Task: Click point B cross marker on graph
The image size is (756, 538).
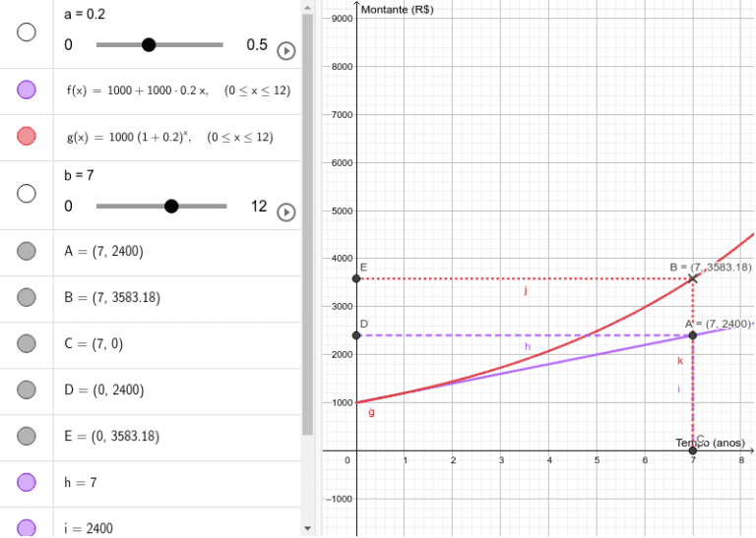Action: pyautogui.click(x=693, y=278)
